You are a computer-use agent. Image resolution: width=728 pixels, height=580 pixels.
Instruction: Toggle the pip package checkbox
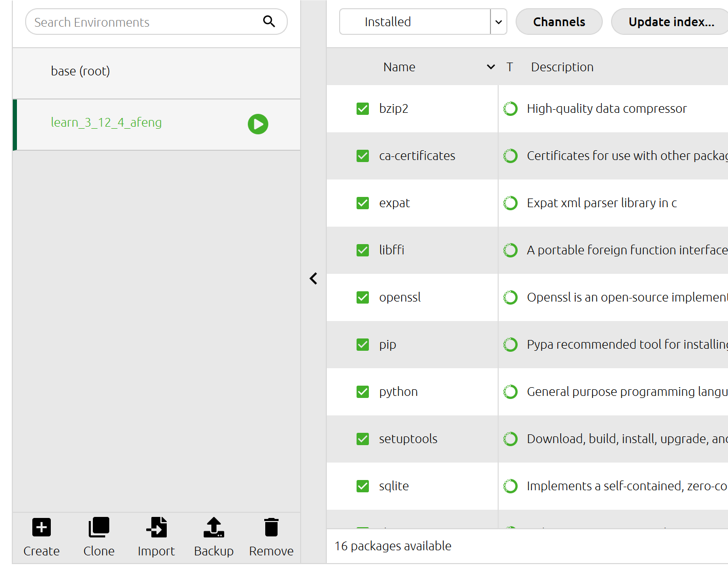tap(363, 345)
